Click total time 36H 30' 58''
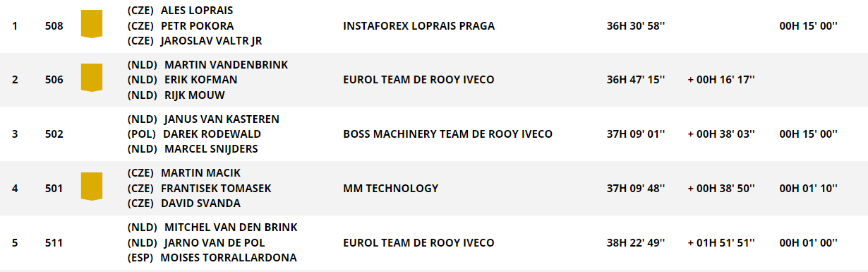868x272 pixels. tap(636, 26)
